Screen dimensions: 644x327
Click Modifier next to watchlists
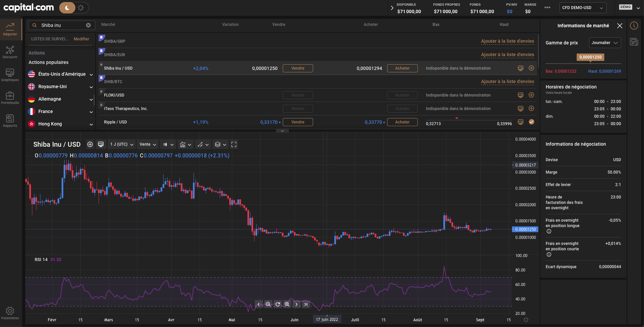click(x=81, y=39)
